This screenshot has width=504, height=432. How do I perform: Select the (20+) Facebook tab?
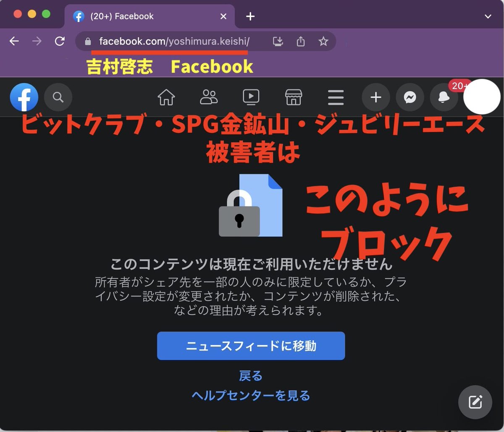pos(150,16)
